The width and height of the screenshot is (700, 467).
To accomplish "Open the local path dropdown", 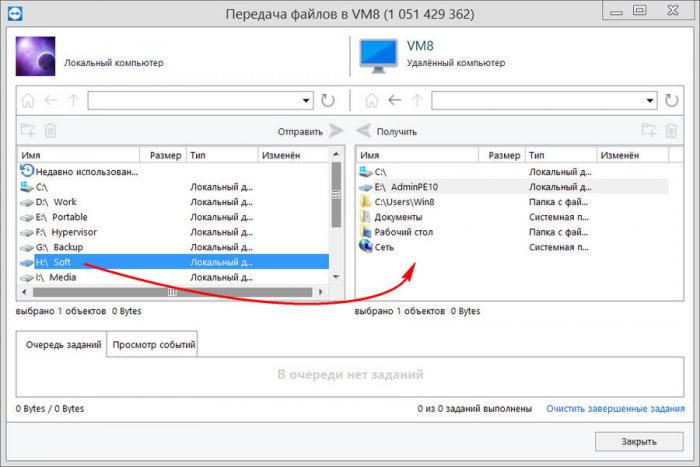I will (306, 100).
